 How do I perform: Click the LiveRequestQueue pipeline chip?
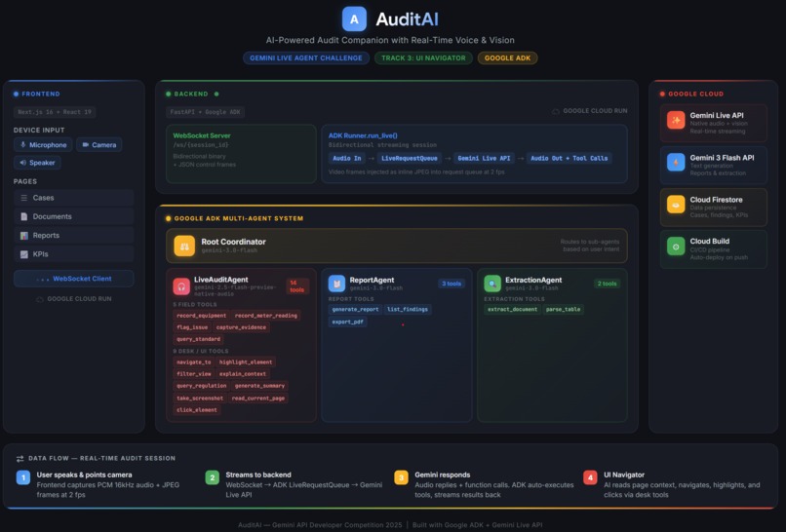pos(410,158)
